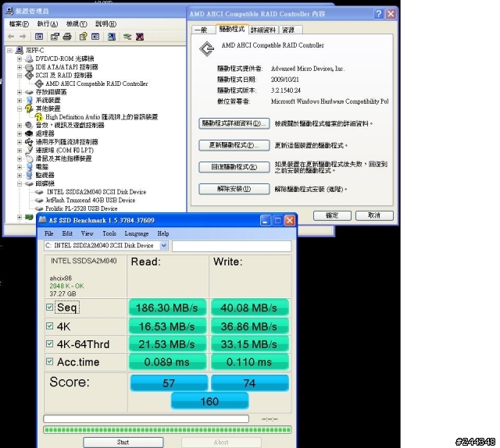The width and height of the screenshot is (500, 448).
Task: Open the 執行(A) menu in Device Manager
Action: click(48, 24)
